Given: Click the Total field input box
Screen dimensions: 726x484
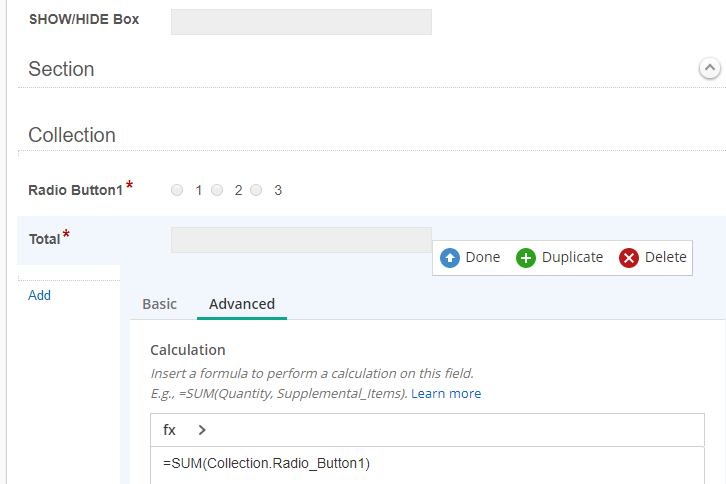Looking at the screenshot, I should click(301, 240).
